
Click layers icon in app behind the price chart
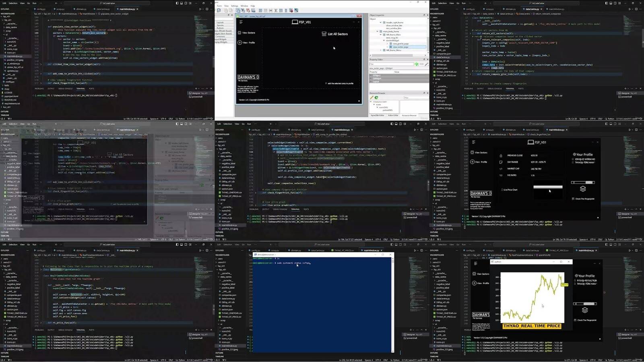point(585,310)
